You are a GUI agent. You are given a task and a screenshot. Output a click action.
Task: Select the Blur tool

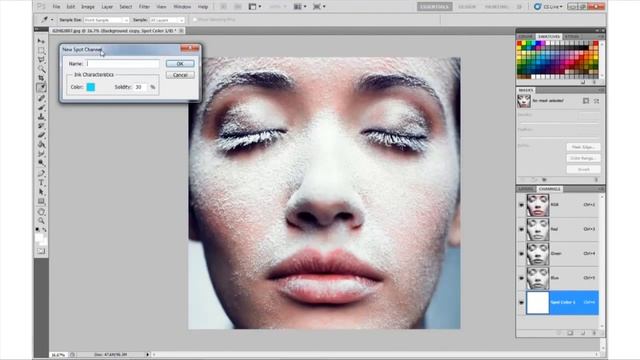point(41,153)
